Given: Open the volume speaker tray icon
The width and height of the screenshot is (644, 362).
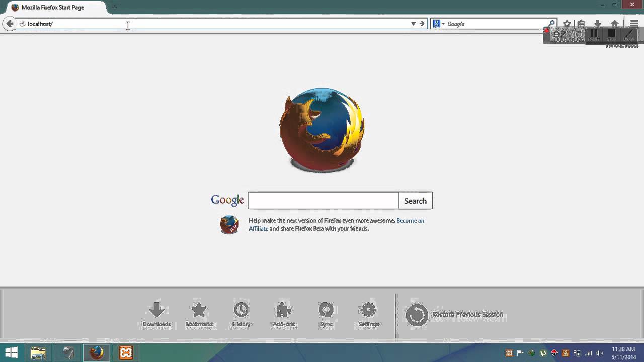Looking at the screenshot, I should coord(600,353).
